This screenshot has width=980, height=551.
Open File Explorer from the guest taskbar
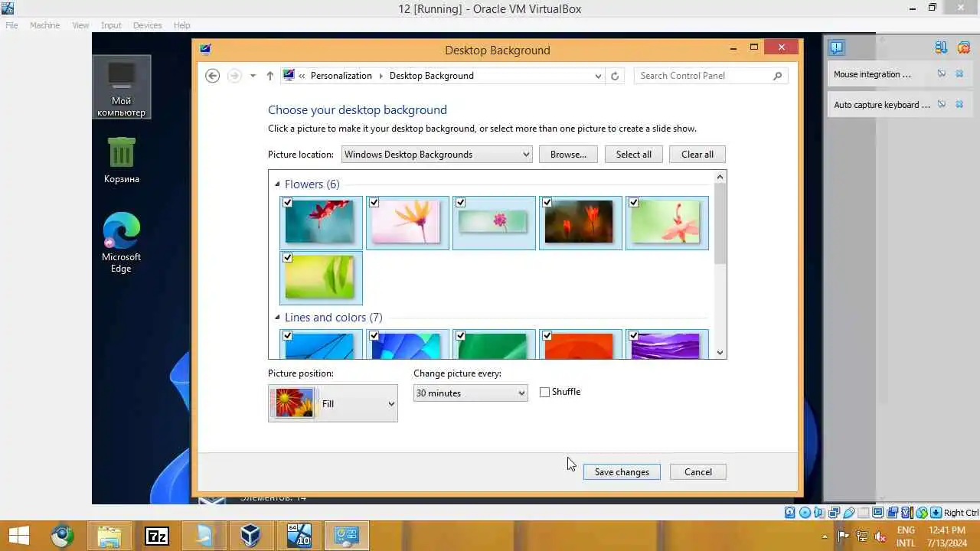click(109, 535)
